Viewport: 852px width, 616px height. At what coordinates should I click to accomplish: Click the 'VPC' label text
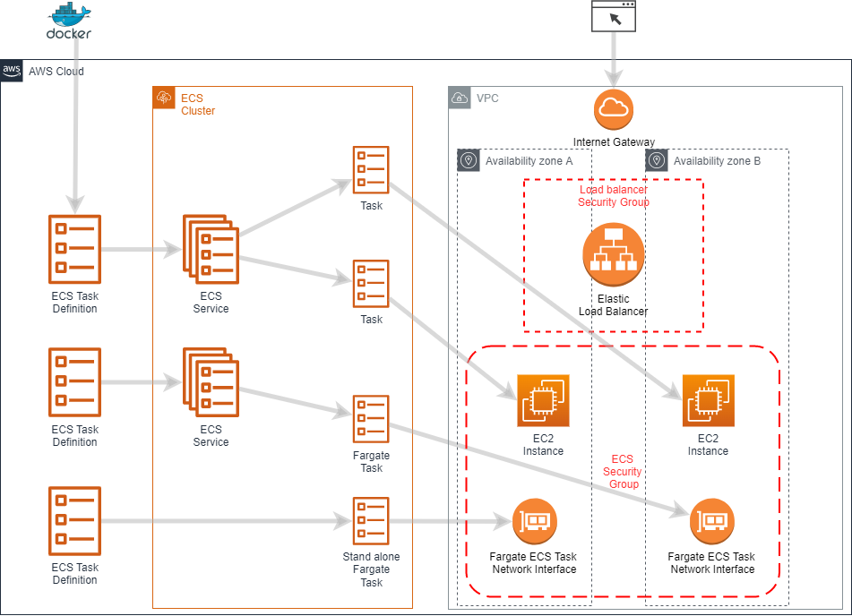pos(487,98)
